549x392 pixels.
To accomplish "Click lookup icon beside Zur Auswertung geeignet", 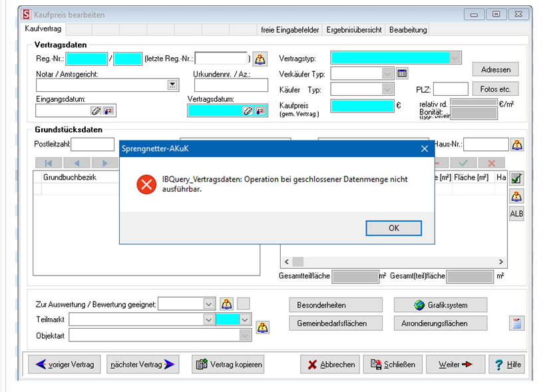I will 227,304.
